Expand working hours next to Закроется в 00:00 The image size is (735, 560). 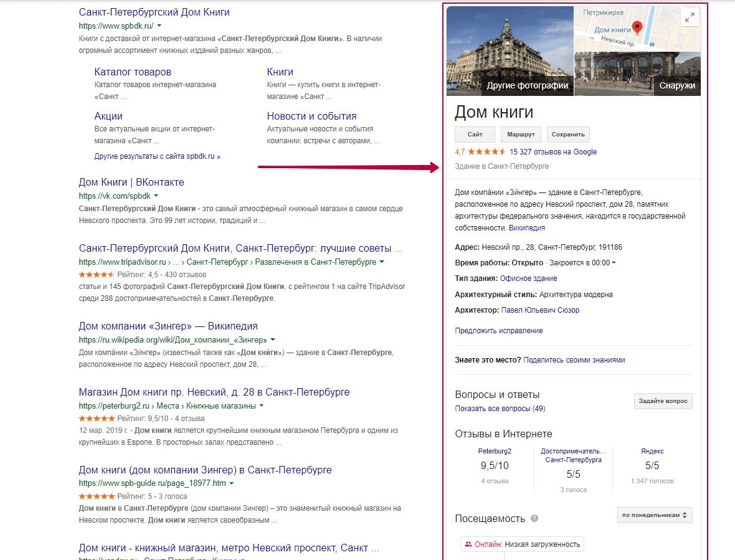pyautogui.click(x=614, y=263)
